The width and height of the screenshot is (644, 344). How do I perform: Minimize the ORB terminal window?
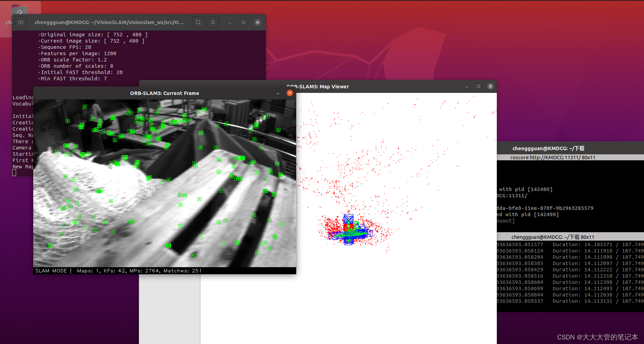point(230,22)
